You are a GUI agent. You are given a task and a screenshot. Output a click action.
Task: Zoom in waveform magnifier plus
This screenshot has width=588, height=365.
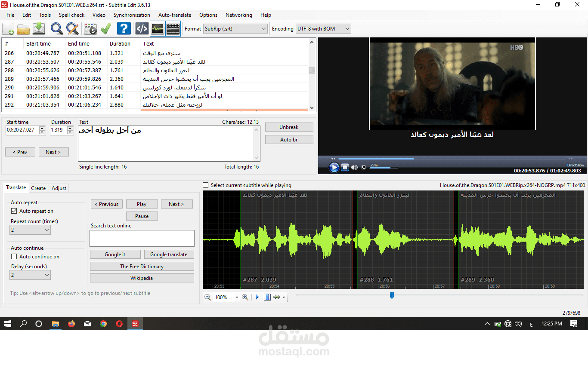pyautogui.click(x=245, y=297)
